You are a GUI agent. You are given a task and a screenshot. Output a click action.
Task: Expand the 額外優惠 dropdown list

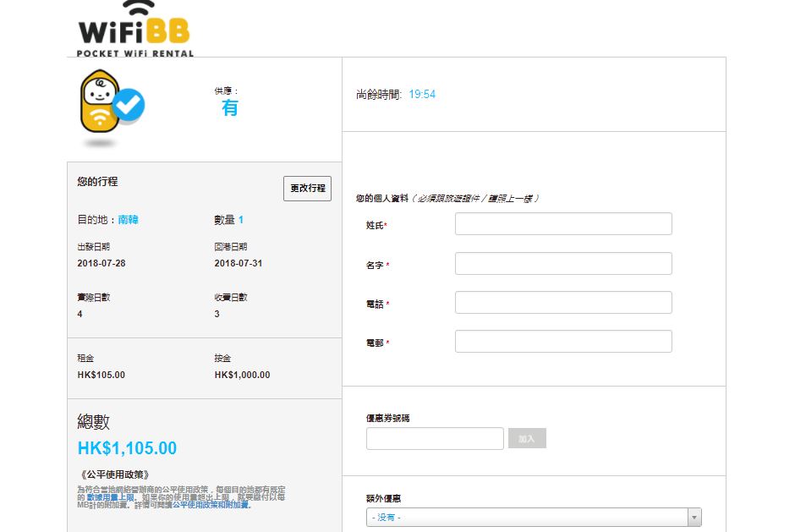click(526, 518)
